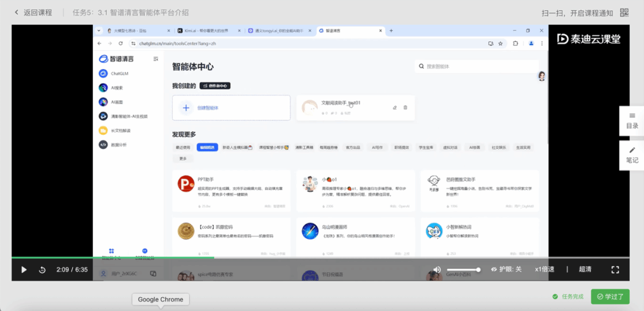
Task: Open the QR code for course notifications
Action: tap(624, 13)
